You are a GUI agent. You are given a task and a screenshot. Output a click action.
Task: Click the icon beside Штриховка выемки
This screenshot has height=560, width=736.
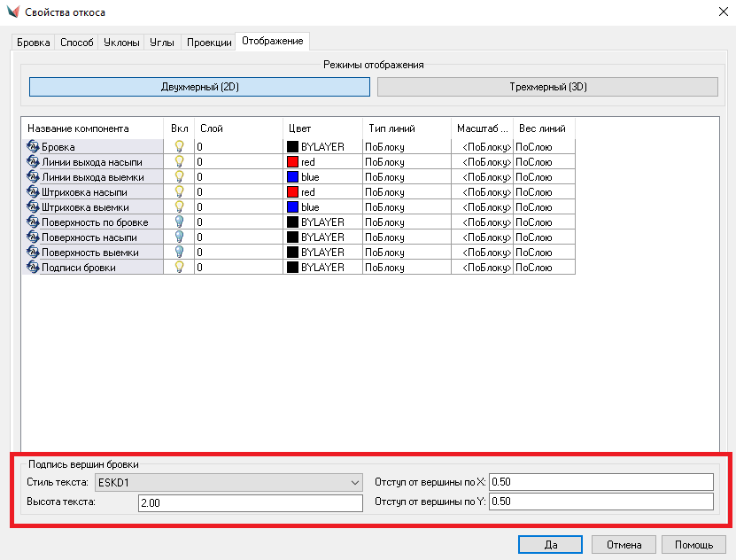(34, 207)
